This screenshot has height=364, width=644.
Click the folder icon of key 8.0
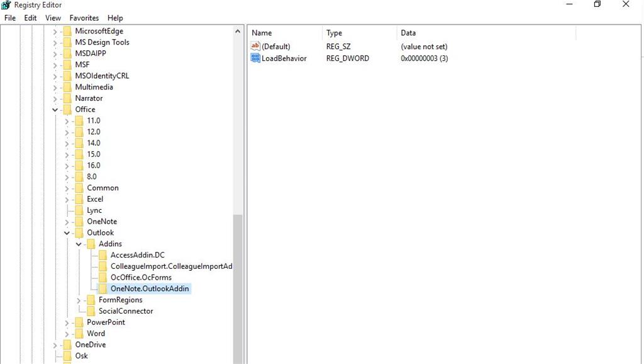click(79, 177)
